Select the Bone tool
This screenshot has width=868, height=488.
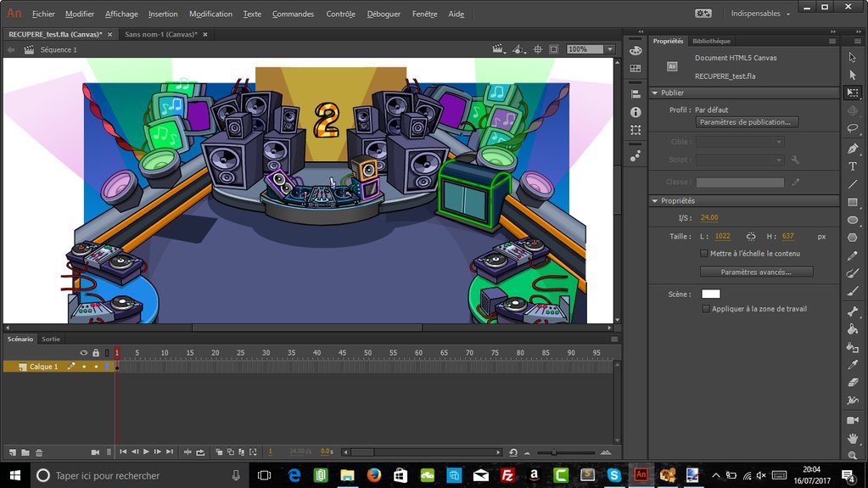853,311
